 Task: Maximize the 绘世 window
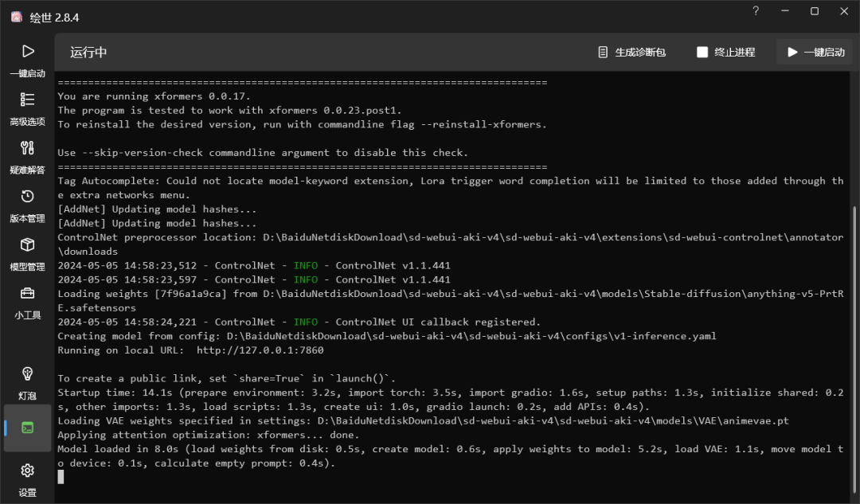tap(815, 11)
